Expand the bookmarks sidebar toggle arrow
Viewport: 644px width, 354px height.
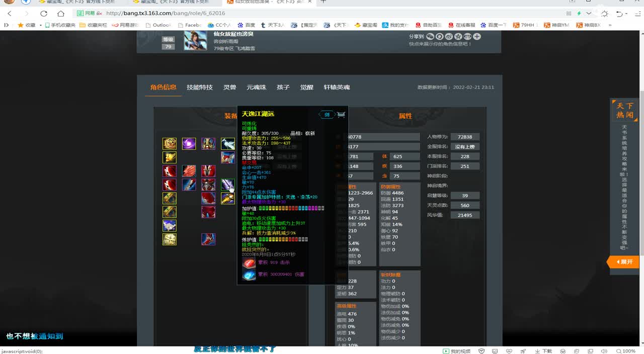[6, 25]
